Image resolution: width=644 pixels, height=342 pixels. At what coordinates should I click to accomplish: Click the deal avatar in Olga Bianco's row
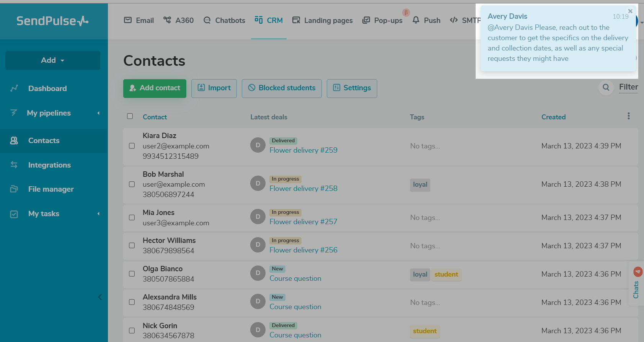pos(258,273)
